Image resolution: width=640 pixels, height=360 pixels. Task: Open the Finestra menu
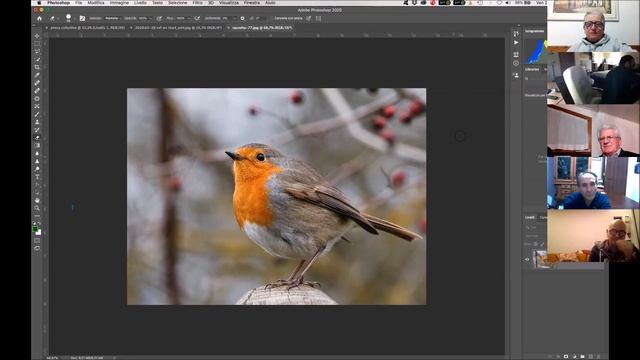tap(252, 2)
